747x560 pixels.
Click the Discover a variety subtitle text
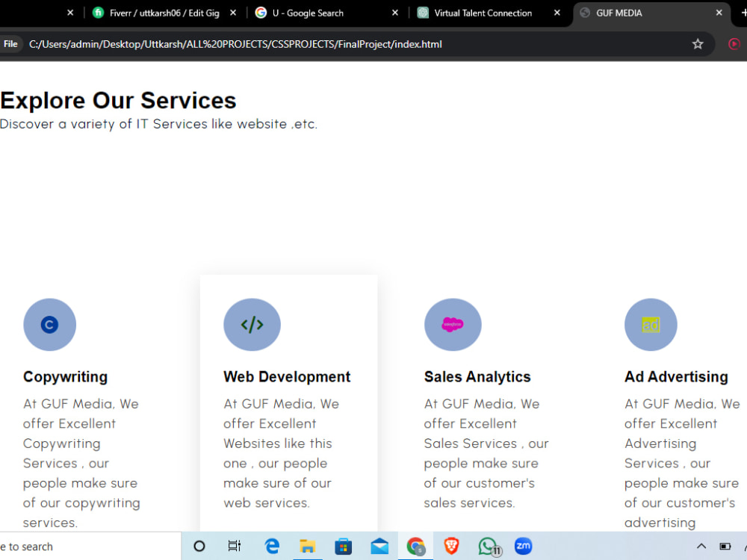point(158,124)
